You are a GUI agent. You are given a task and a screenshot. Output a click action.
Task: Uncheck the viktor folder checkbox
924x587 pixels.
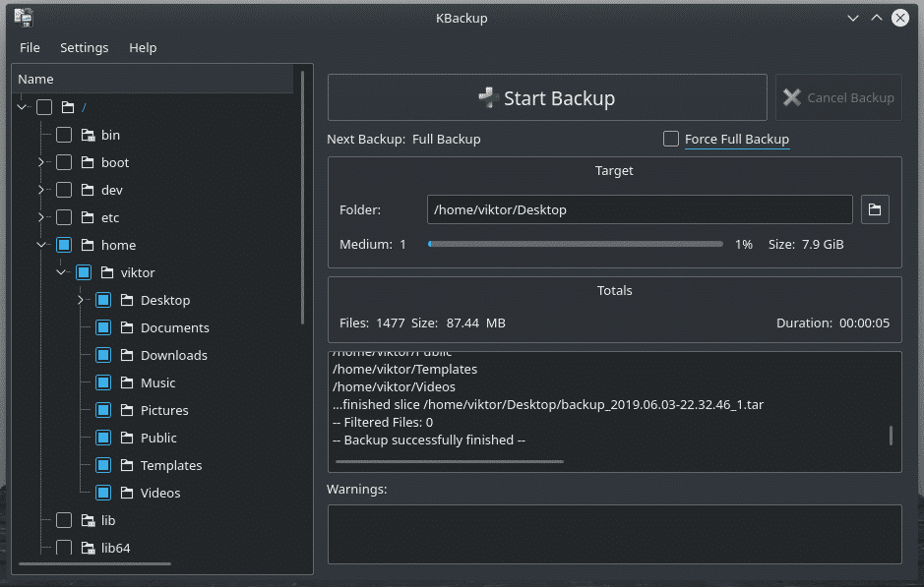pos(84,272)
